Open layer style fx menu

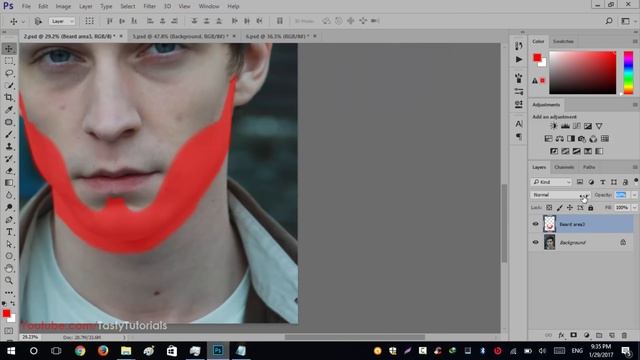click(x=561, y=335)
